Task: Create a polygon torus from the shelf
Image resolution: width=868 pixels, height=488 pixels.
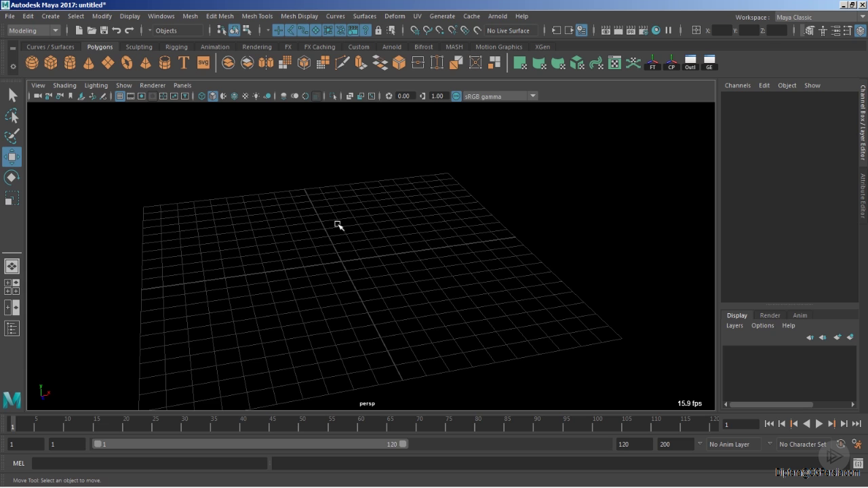Action: [127, 63]
